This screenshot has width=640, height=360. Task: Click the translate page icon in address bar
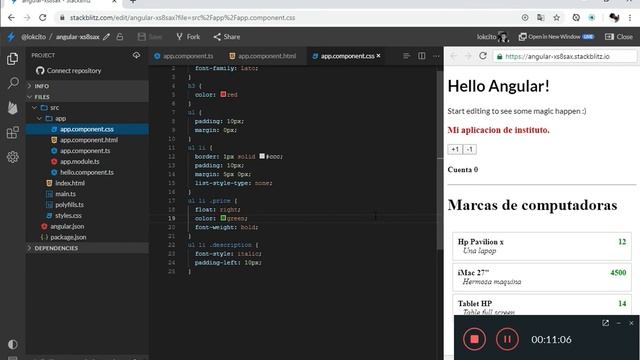(x=541, y=18)
